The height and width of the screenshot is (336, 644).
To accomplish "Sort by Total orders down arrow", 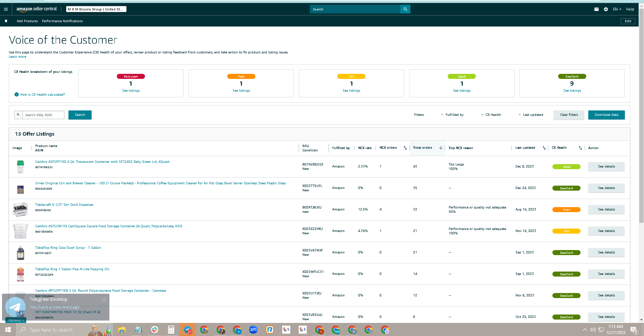I will tap(441, 148).
